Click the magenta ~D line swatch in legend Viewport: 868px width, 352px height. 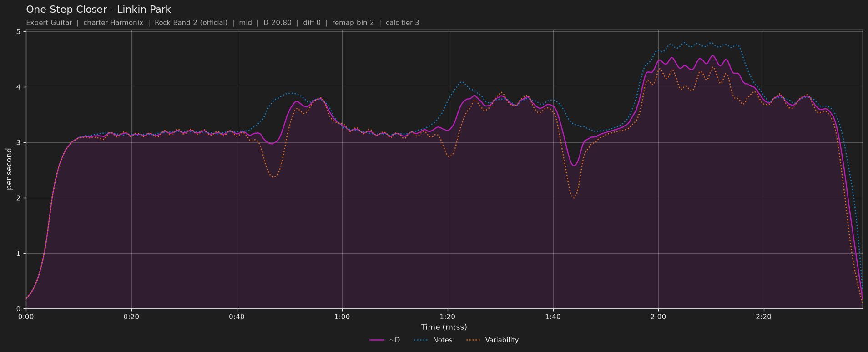tap(377, 340)
